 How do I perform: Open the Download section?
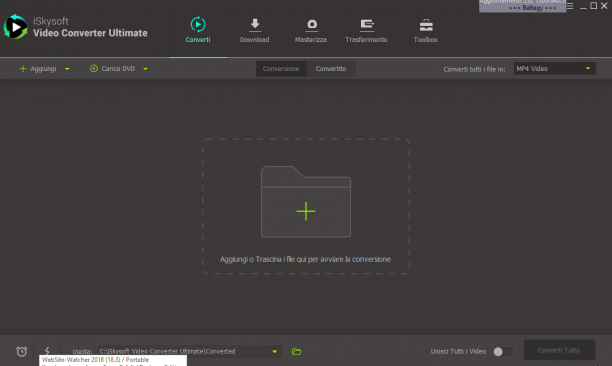[254, 30]
